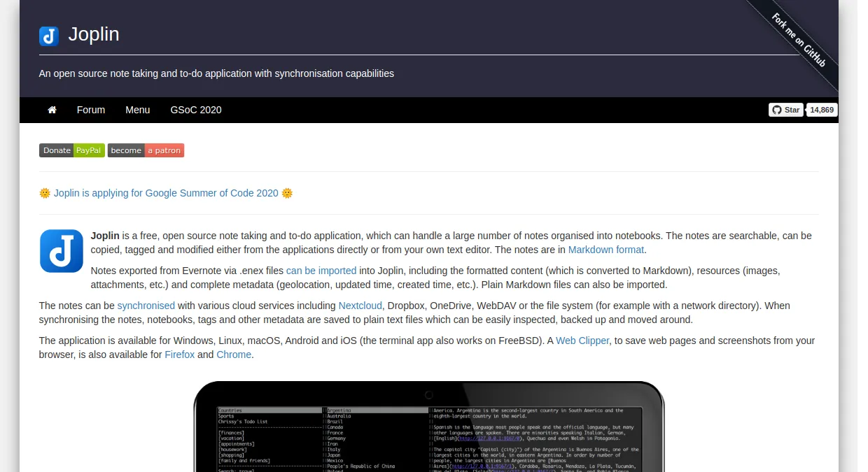Open the GSoC 2020 nav item
Screen dimensions: 868x472
pyautogui.click(x=196, y=110)
